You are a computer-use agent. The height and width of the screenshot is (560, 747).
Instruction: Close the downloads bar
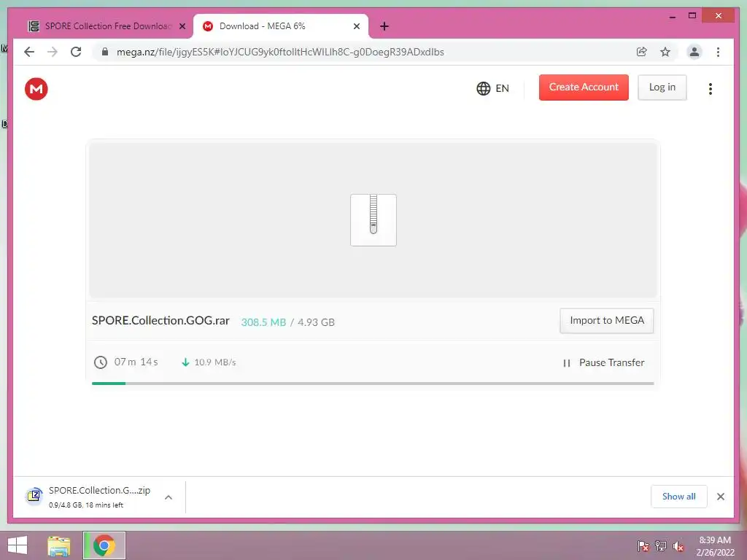[x=721, y=497]
